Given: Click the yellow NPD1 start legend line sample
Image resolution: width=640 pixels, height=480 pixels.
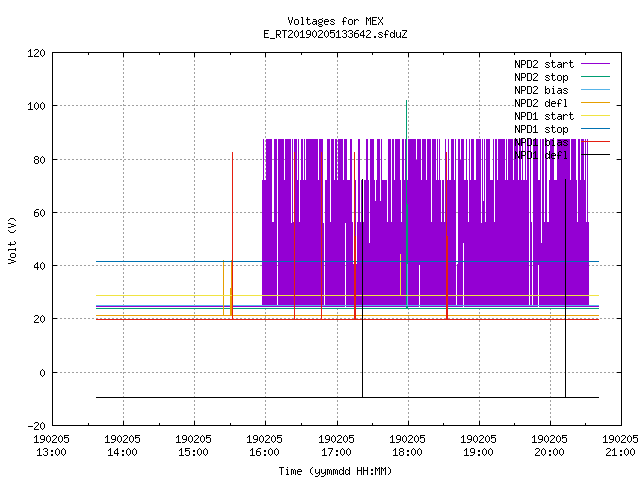Looking at the screenshot, I should (596, 116).
